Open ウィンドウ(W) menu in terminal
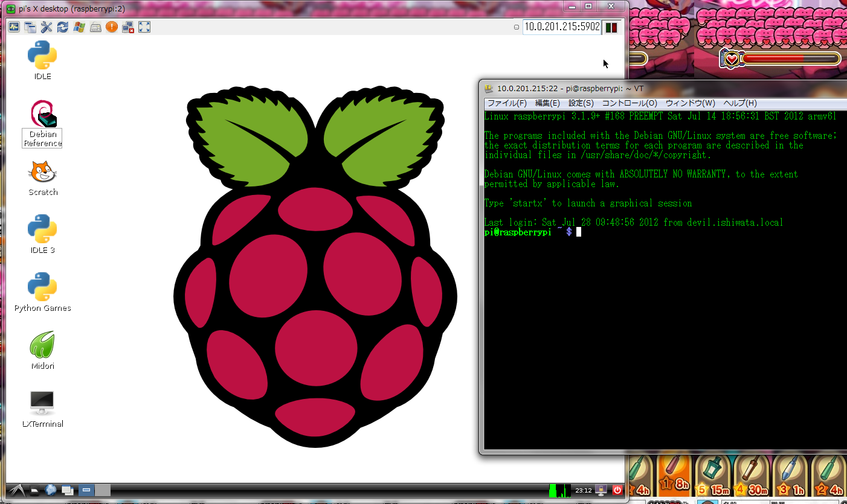Screen dimensions: 847x504 691,103
